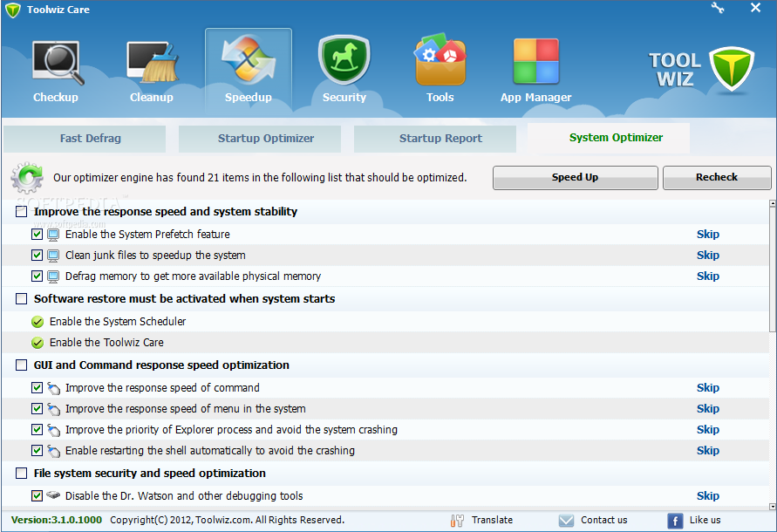Uncheck Enable the System Prefetch feature
Screen dimensions: 777x532
point(37,234)
